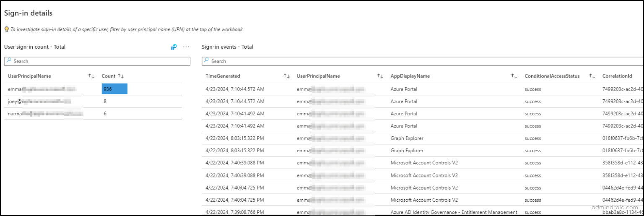This screenshot has height=216, width=644.
Task: Click the 'User sign-in count - Total' title
Action: click(35, 47)
